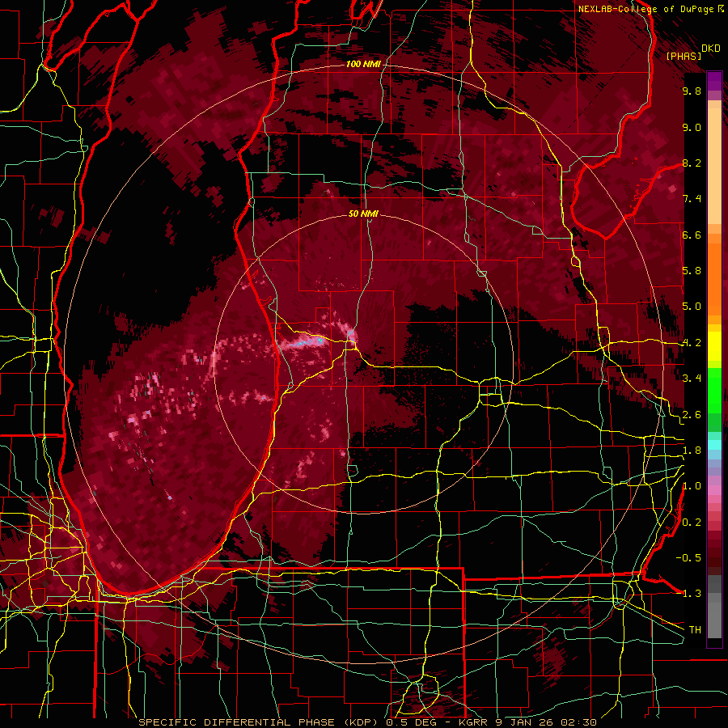Viewport: 728px width, 728px height.
Task: Click the 5.8 legend value
Action: pos(692,271)
